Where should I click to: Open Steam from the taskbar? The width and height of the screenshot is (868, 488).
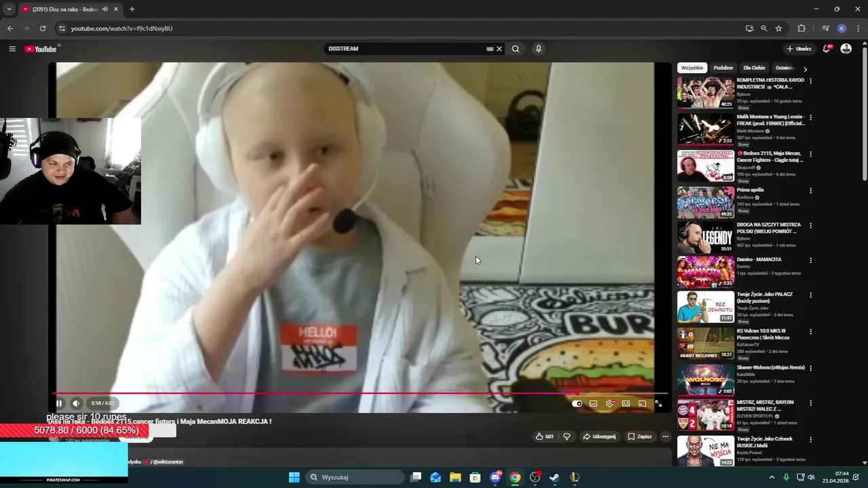555,477
